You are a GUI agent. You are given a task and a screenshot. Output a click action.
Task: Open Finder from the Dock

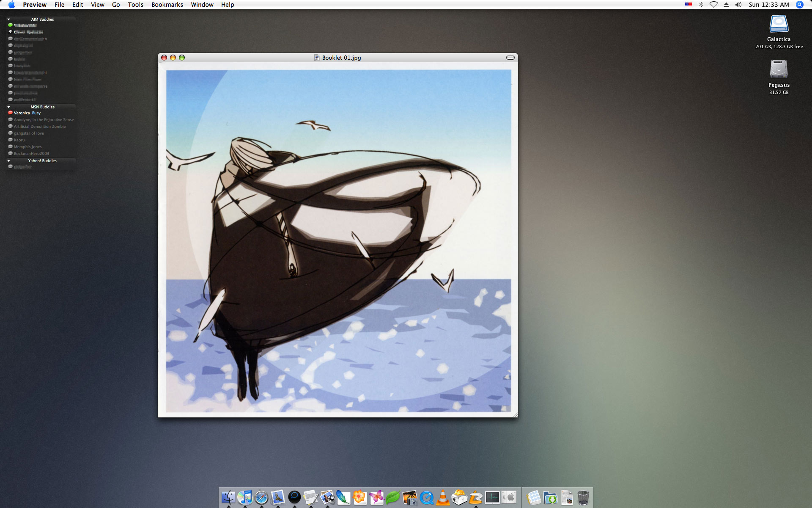(x=228, y=497)
